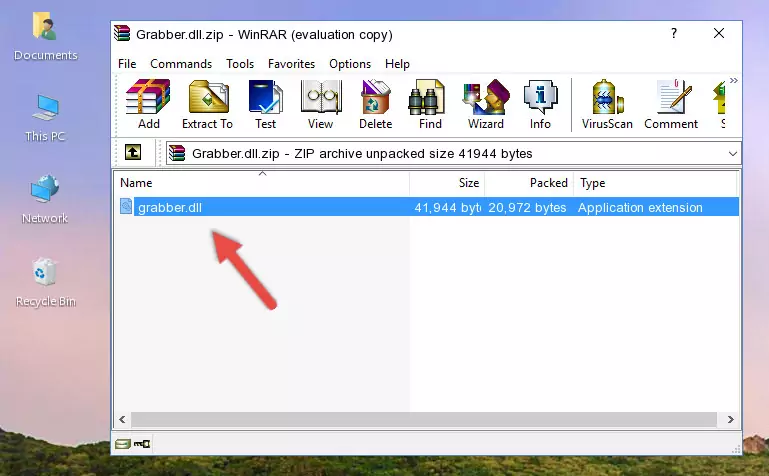The width and height of the screenshot is (769, 476).
Task: Close the WinRAR window
Action: (x=718, y=33)
